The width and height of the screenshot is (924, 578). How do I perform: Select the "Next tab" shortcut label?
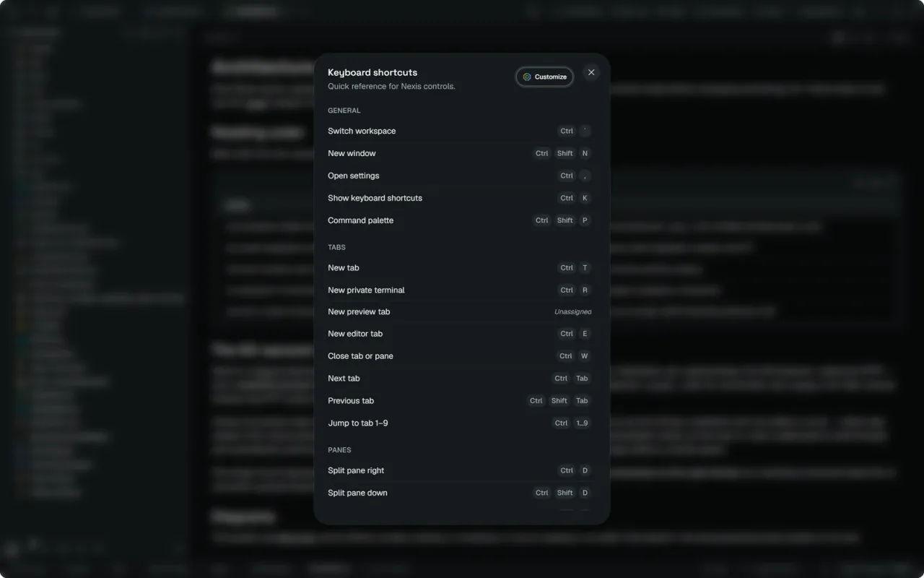(x=344, y=379)
